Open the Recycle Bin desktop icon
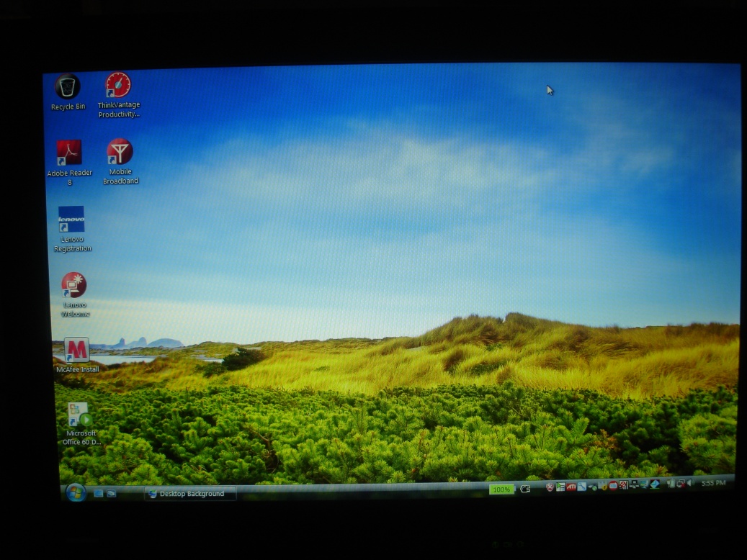This screenshot has height=560, width=747. [x=68, y=92]
